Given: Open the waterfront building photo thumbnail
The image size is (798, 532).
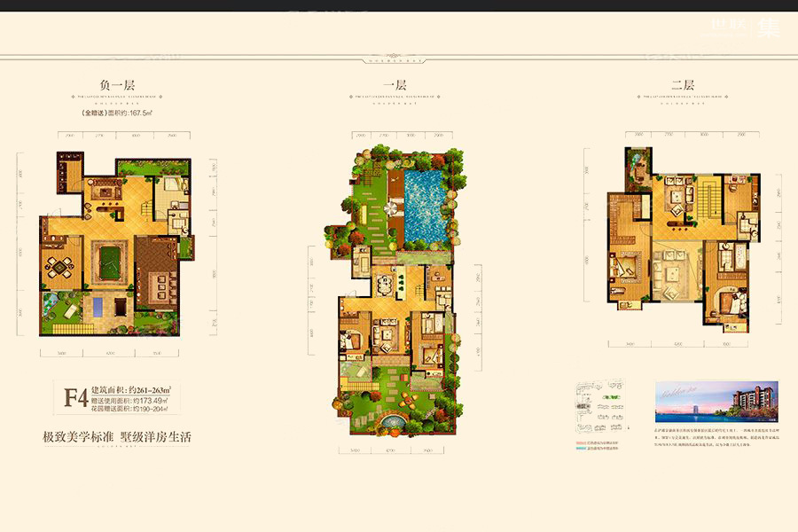Looking at the screenshot, I should pos(716,402).
